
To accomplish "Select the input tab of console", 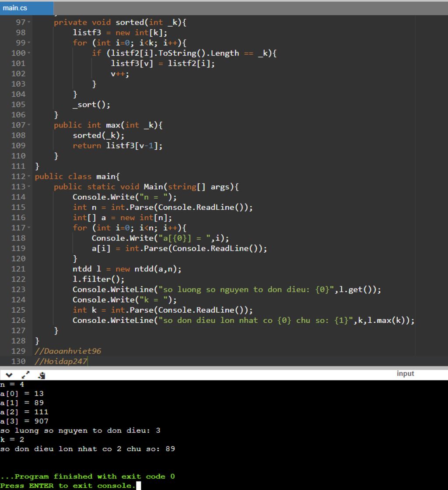I will [x=405, y=374].
